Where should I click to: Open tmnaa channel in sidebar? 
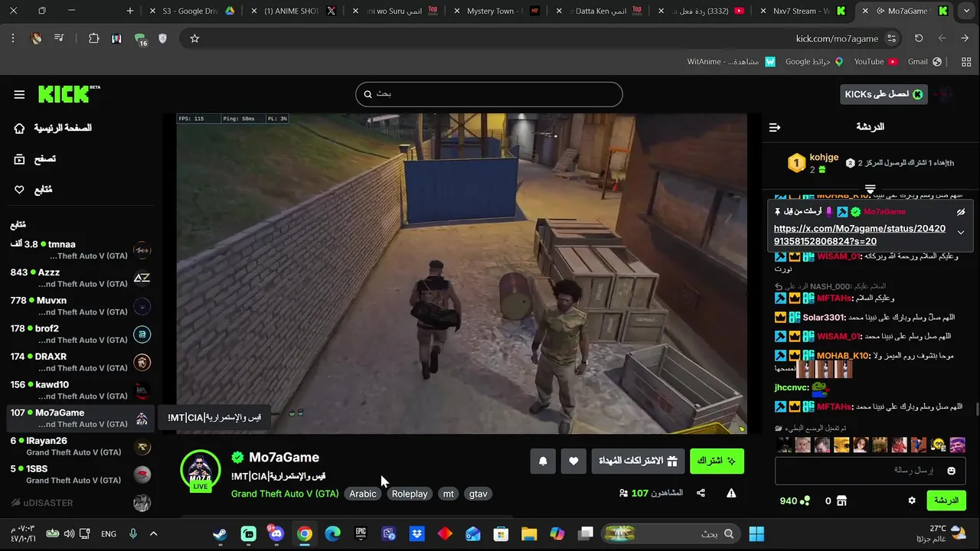(80, 250)
